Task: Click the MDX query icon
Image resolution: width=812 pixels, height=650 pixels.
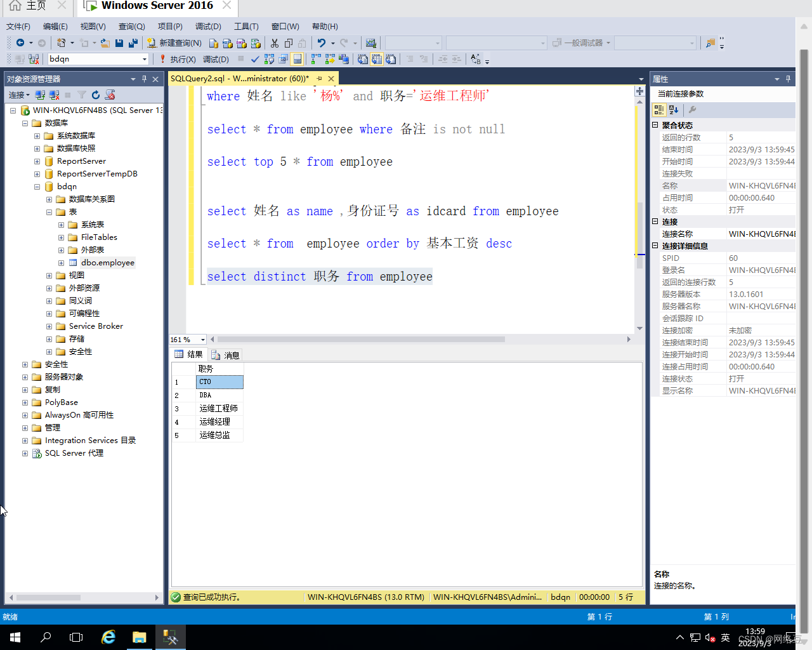Action: point(228,43)
